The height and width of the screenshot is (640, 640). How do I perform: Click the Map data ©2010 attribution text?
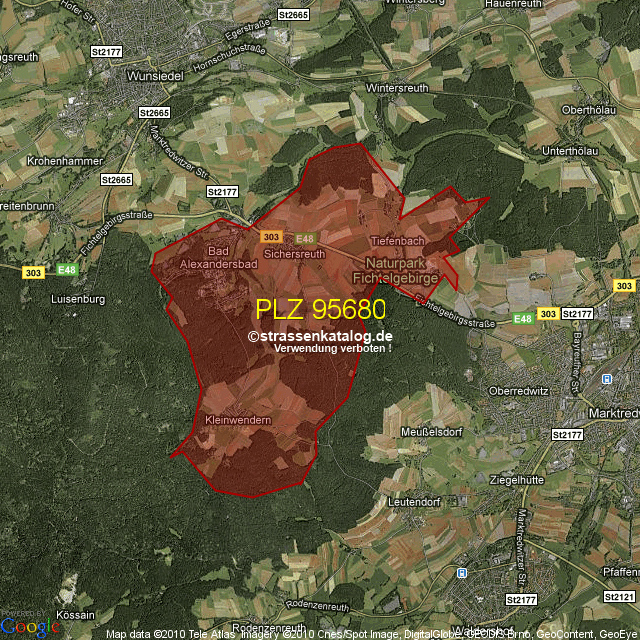pos(150,634)
